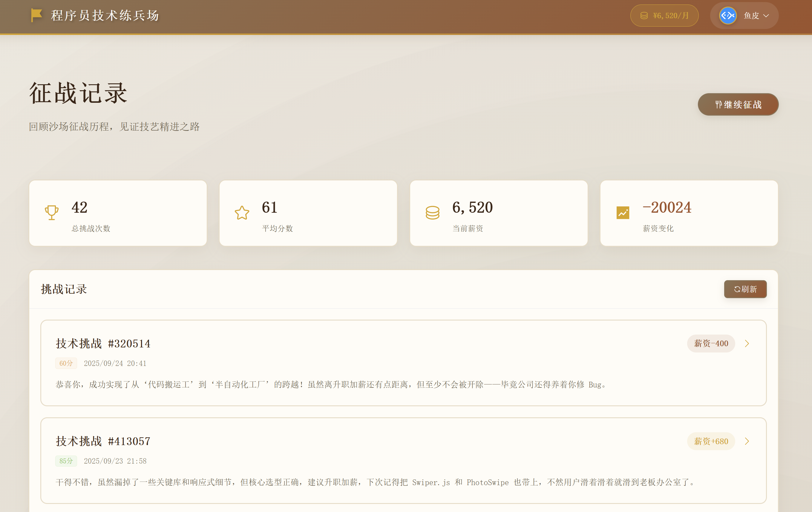The height and width of the screenshot is (512, 812).
Task: Click the 薪资-400 tag
Action: 711,344
